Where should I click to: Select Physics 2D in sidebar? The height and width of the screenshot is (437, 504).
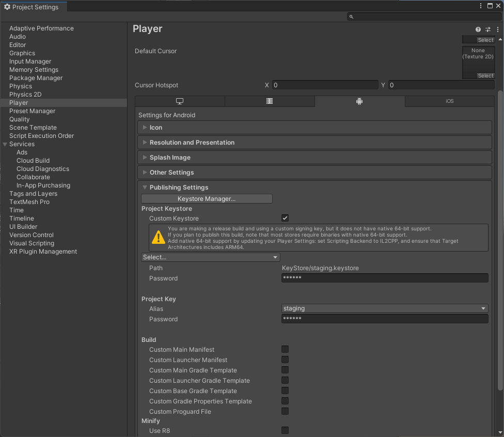pos(25,95)
